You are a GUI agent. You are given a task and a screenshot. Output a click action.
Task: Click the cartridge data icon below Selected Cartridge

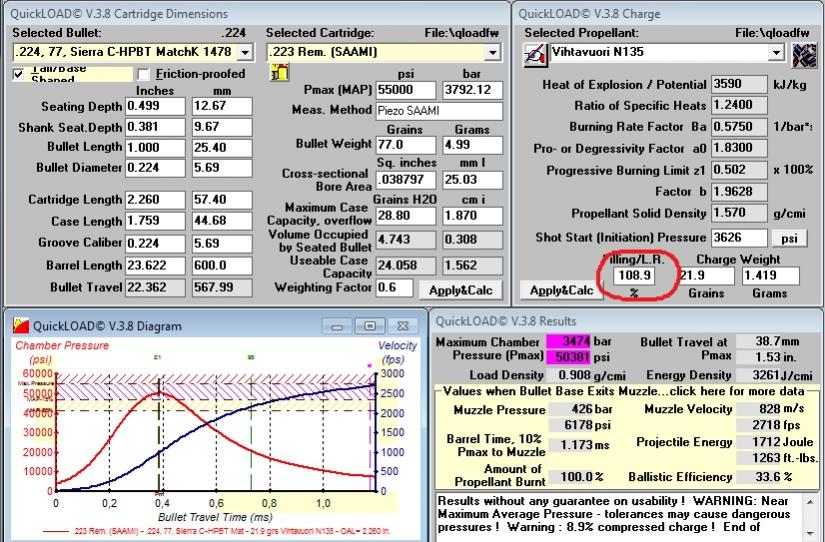(279, 73)
